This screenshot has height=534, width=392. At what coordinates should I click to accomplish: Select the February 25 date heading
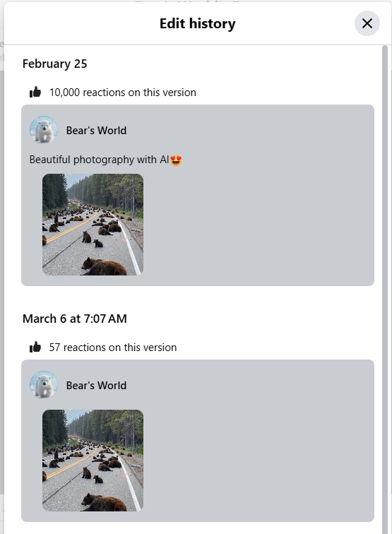point(55,64)
